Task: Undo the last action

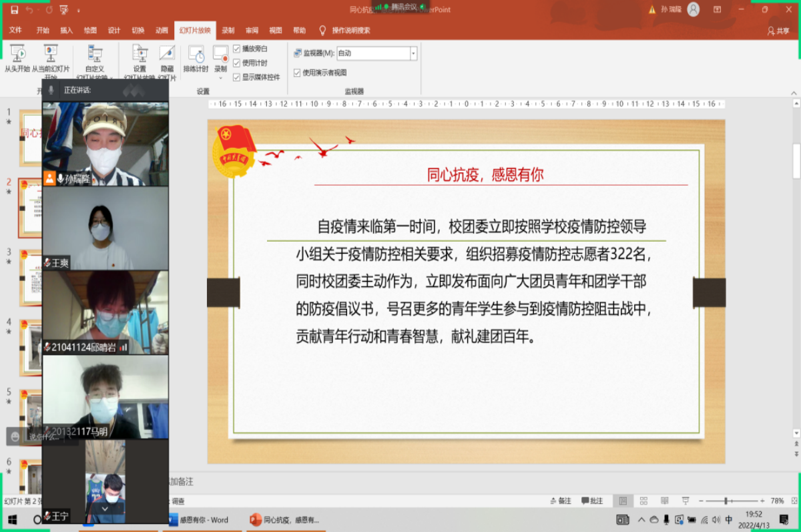Action: (x=31, y=9)
